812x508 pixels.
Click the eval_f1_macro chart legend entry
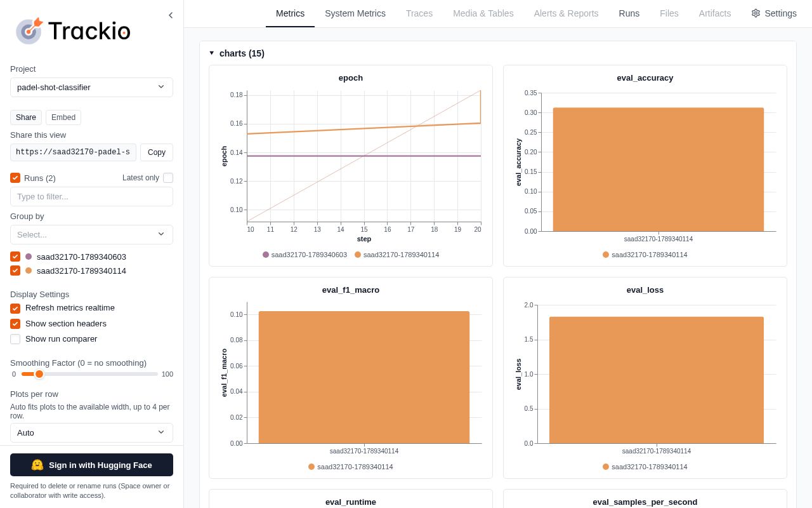(351, 467)
